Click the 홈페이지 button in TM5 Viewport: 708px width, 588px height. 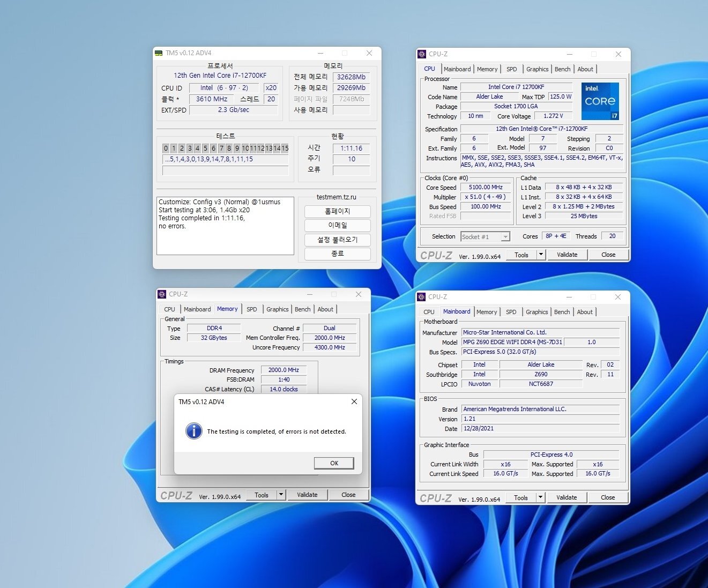338,211
